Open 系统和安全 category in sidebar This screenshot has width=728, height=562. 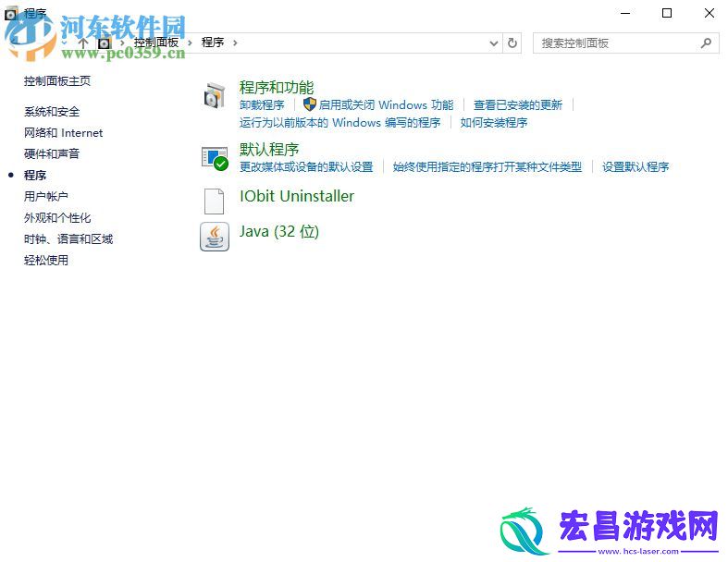(x=52, y=112)
